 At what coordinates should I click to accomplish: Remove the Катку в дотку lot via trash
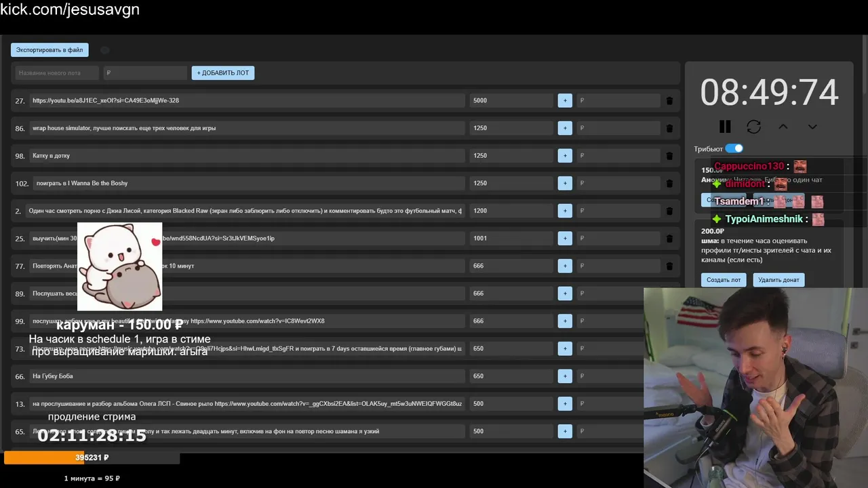click(669, 156)
